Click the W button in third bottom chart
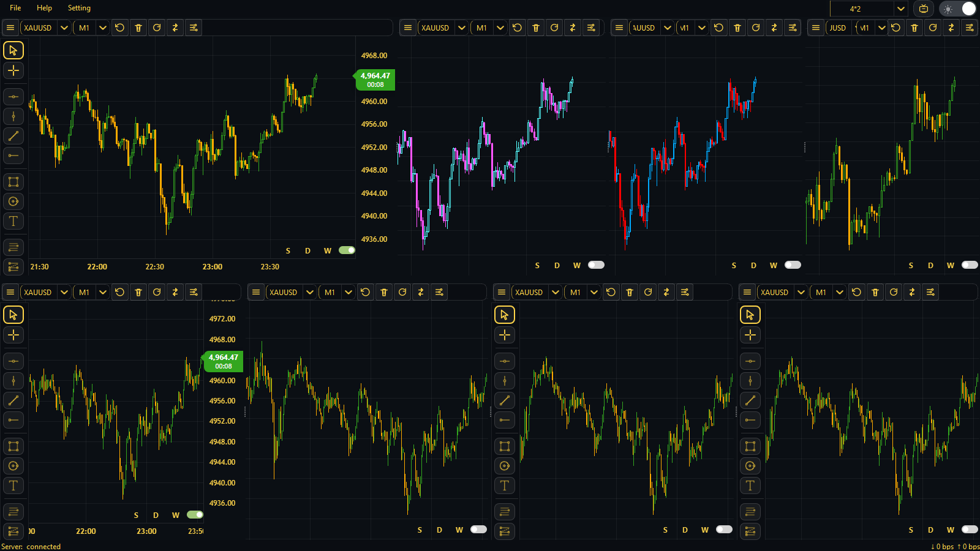This screenshot has width=980, height=551. tap(705, 530)
